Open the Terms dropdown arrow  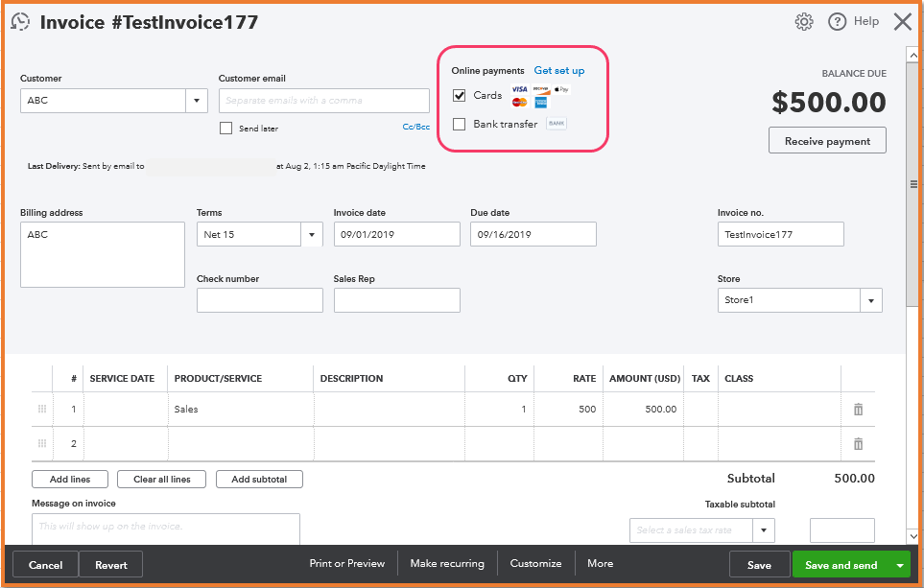point(312,234)
